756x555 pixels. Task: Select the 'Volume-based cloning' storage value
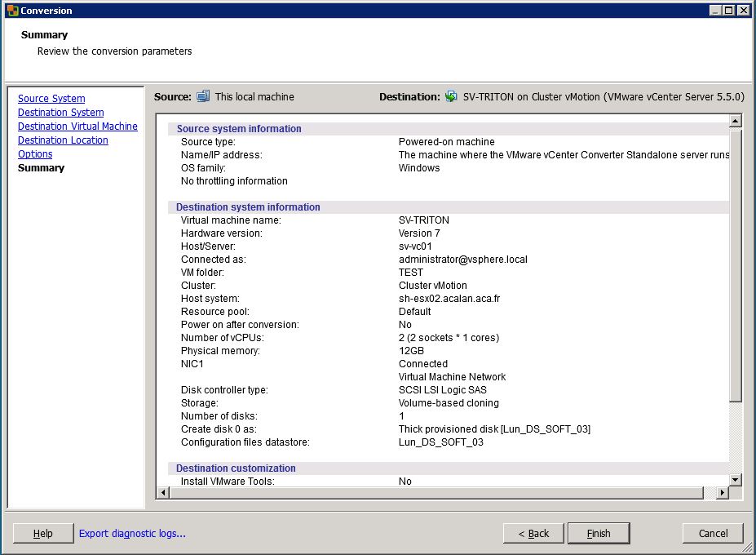pos(449,403)
